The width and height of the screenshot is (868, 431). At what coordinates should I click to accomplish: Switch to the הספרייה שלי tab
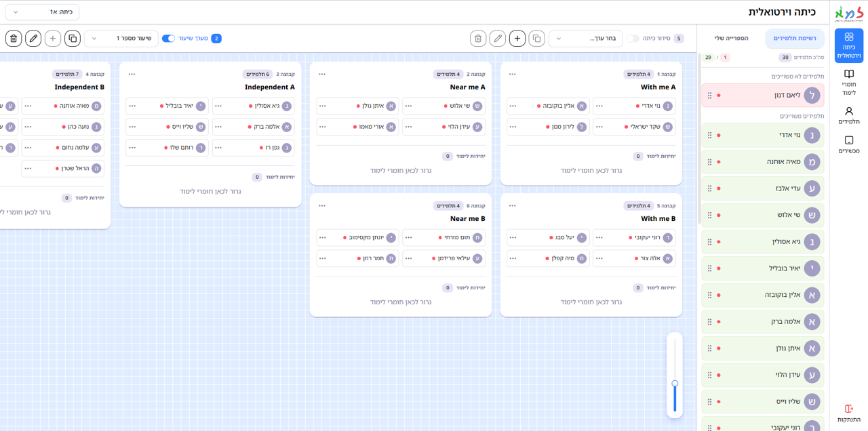731,39
